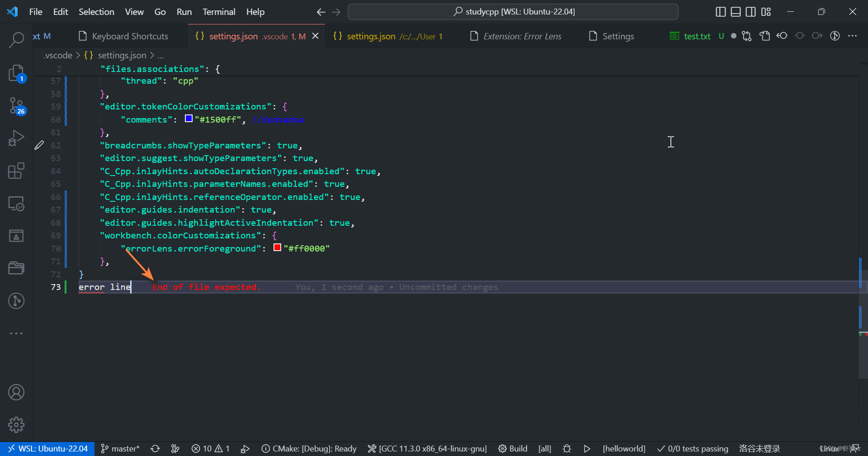Open the #ff0000 red color swatch
This screenshot has width=868, height=456.
[278, 247]
